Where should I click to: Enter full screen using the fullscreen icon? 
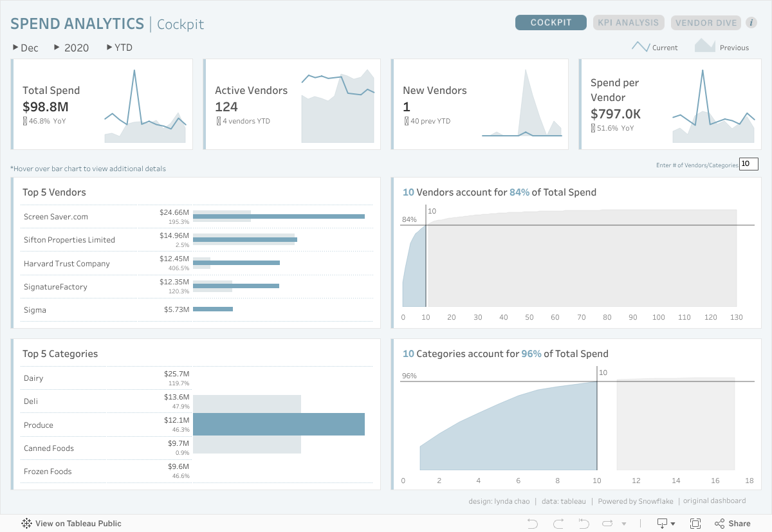695,523
